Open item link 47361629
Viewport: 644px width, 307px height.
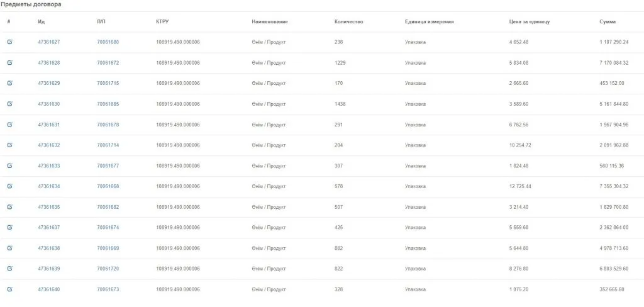(49, 83)
